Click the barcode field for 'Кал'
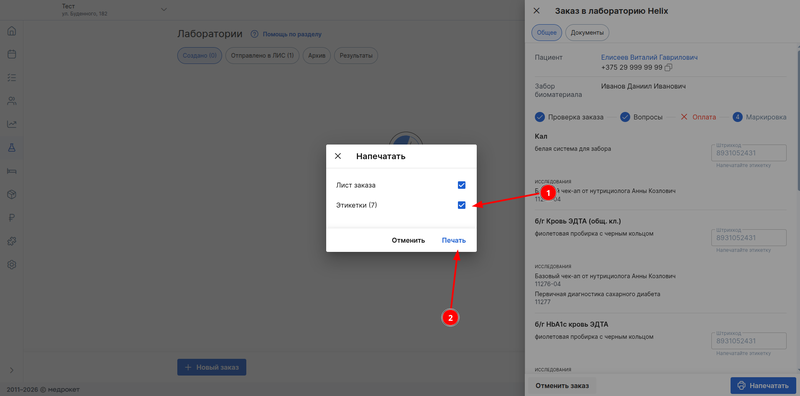 click(749, 152)
